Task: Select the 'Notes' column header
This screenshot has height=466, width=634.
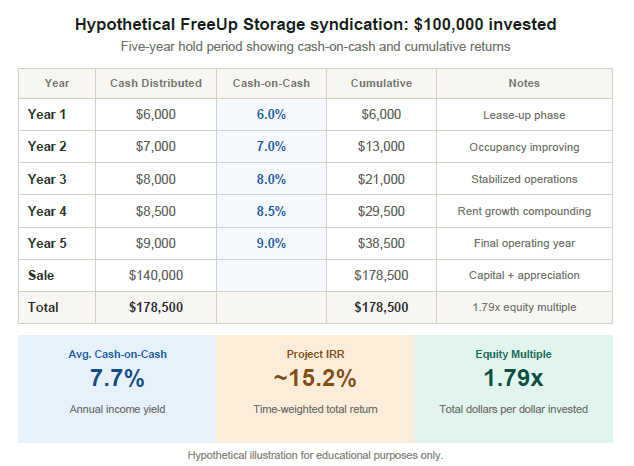Action: click(524, 83)
